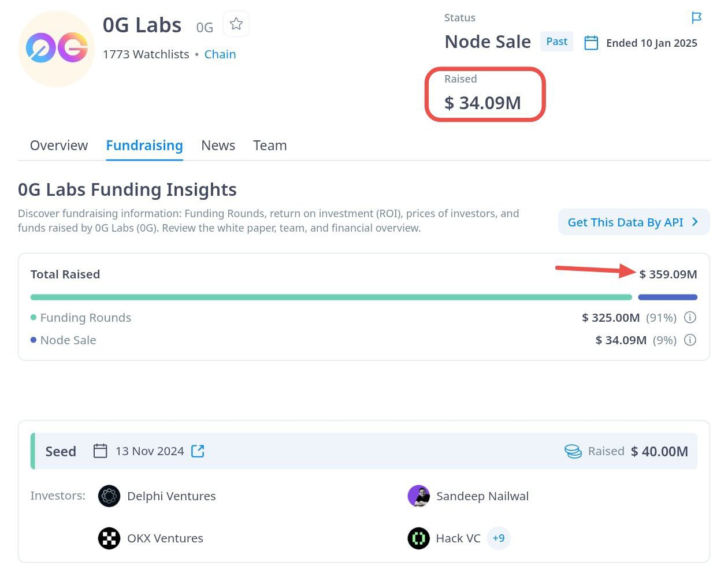The image size is (728, 573).
Task: Click Node Sale legend label
Action: click(x=68, y=340)
